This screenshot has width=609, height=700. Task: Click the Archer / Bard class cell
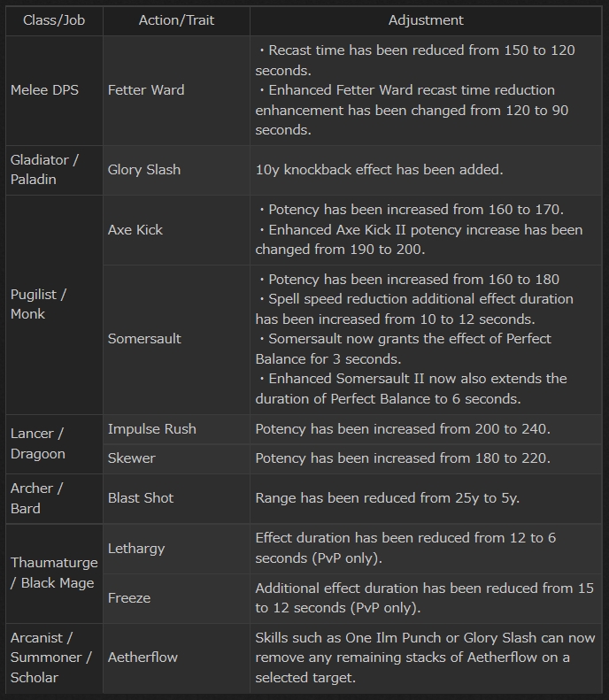(x=37, y=498)
